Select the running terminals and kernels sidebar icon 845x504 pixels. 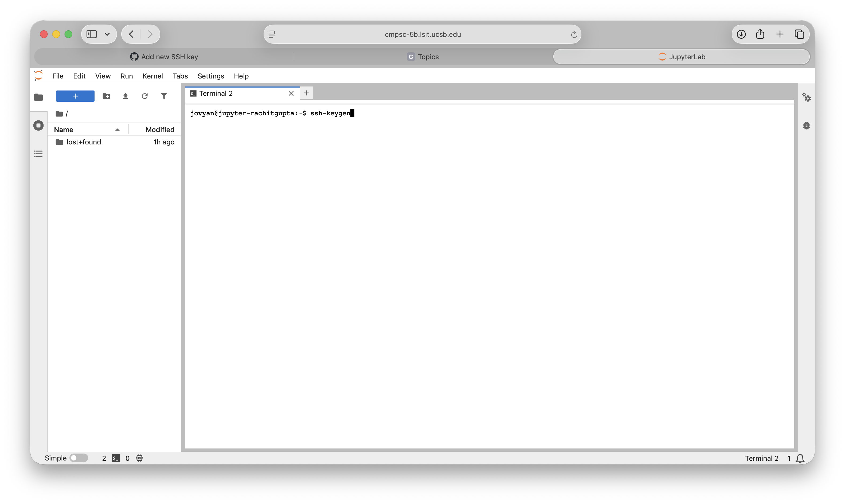[38, 125]
